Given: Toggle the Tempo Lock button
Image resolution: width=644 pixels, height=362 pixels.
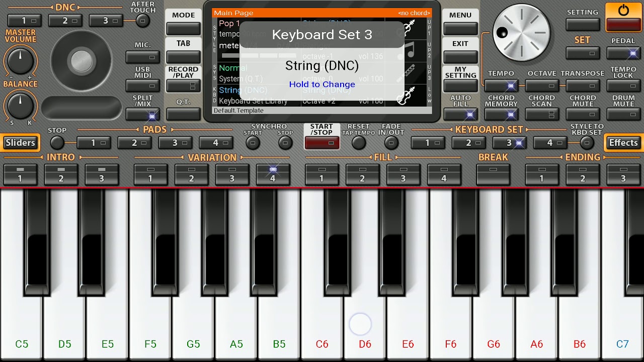Looking at the screenshot, I should (x=623, y=86).
